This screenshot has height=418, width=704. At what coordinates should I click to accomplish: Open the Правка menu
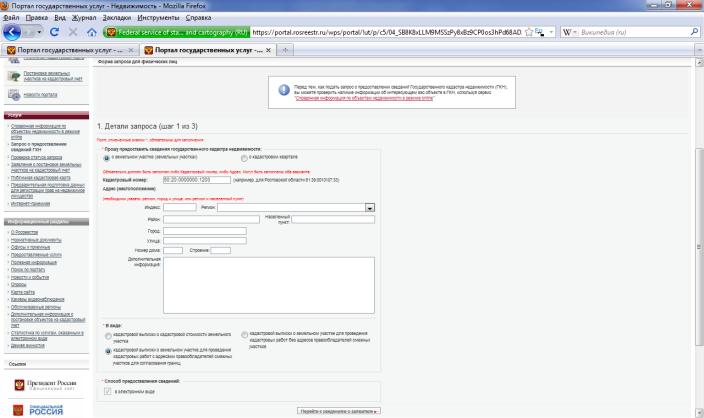coord(37,18)
